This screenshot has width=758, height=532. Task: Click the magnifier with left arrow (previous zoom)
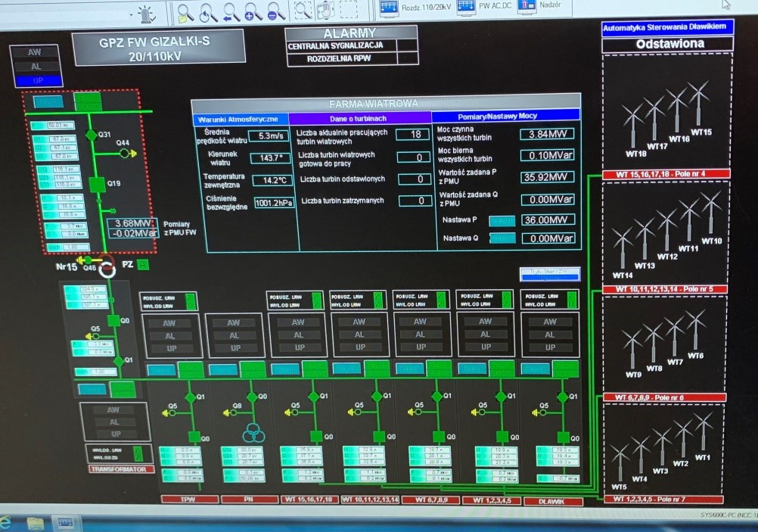coord(231,11)
